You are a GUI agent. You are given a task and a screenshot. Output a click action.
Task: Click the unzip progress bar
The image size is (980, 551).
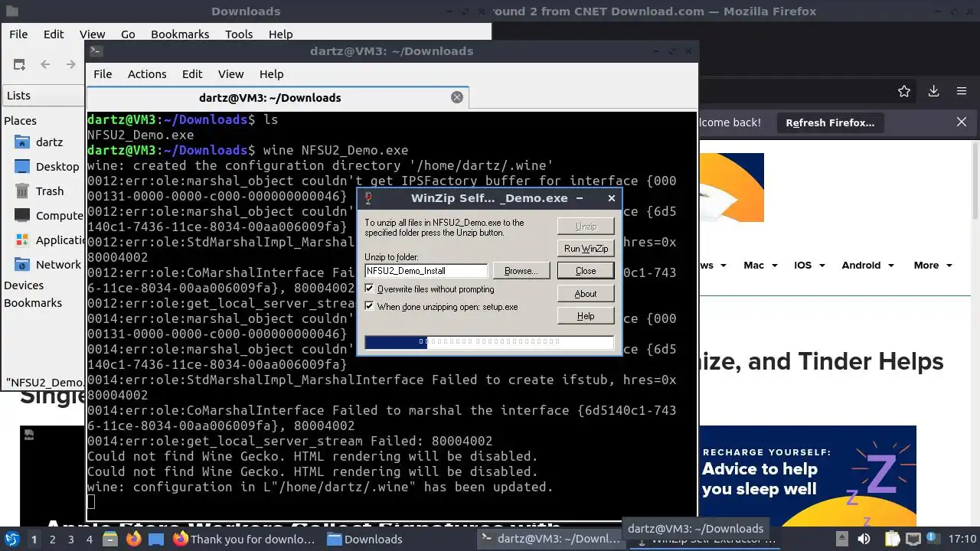(x=489, y=342)
